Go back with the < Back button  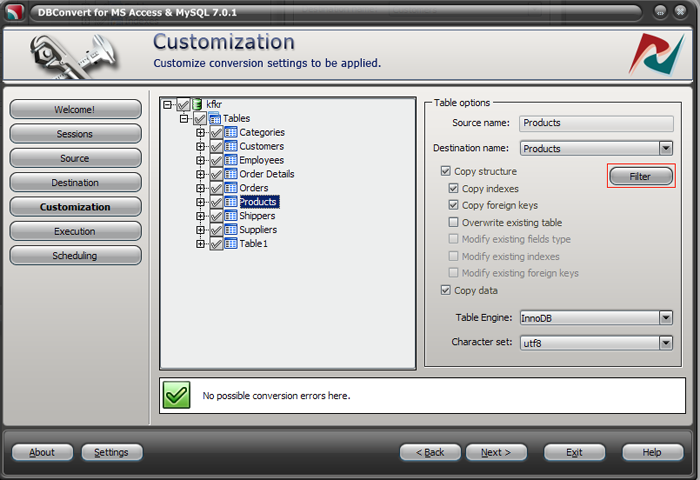pyautogui.click(x=430, y=452)
